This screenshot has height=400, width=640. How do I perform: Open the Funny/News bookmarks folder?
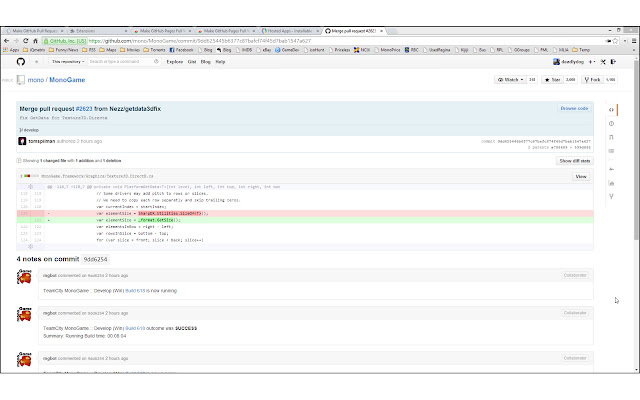point(63,50)
